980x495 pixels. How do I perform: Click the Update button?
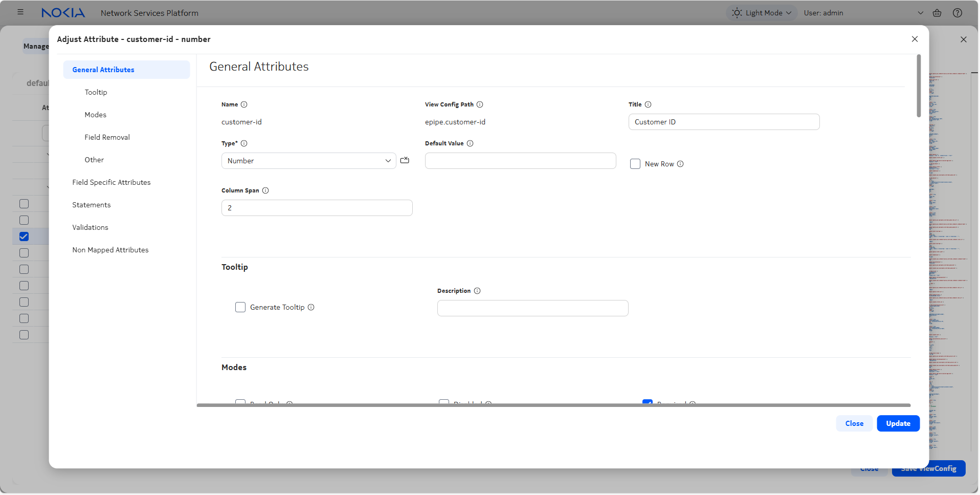[x=898, y=423]
